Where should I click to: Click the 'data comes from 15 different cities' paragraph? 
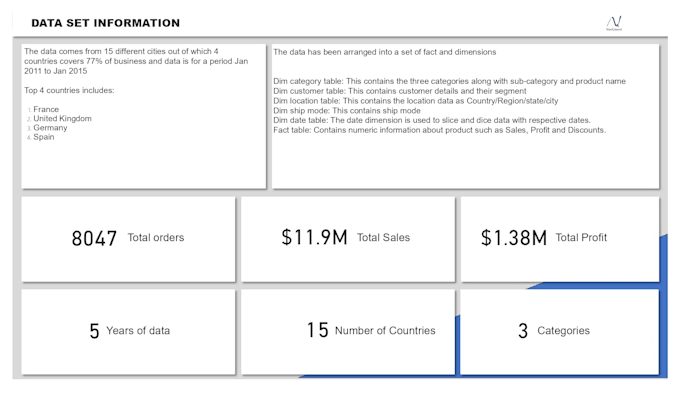click(136, 61)
